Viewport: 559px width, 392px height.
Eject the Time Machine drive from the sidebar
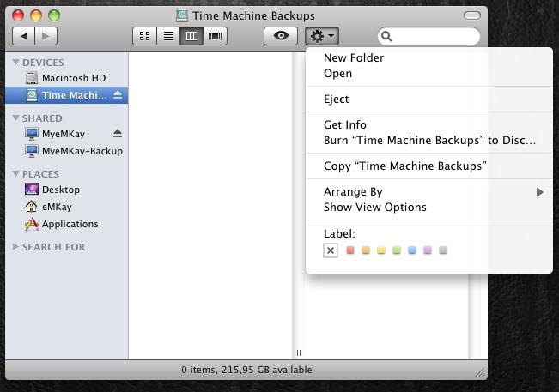tap(118, 94)
